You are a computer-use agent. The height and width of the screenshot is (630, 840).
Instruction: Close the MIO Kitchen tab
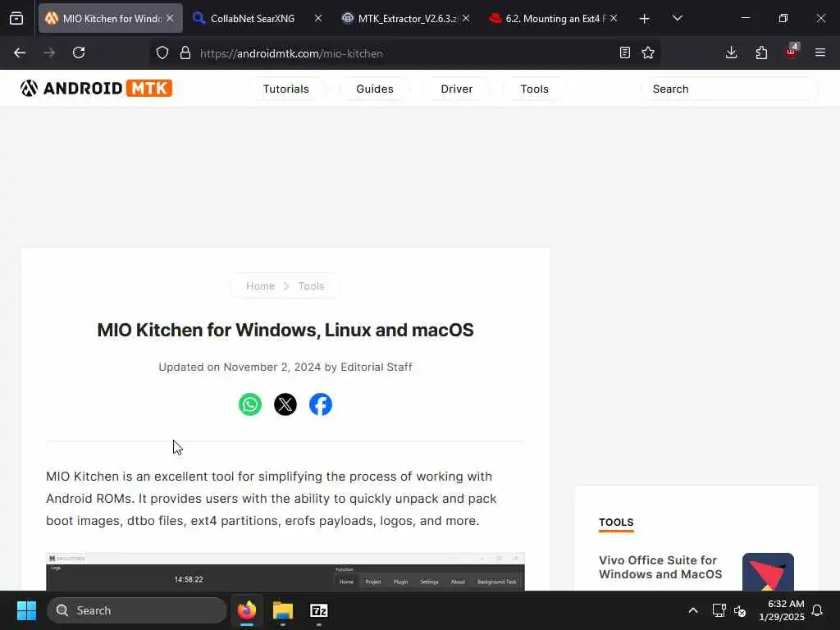(170, 18)
